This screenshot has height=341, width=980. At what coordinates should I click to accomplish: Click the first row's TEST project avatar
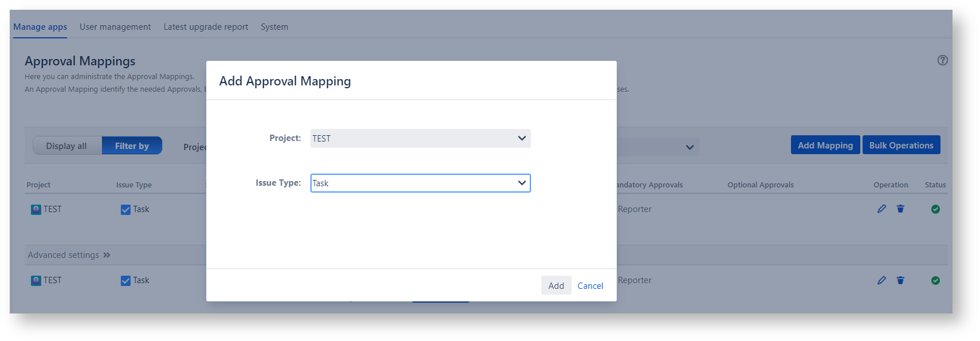[x=36, y=210]
